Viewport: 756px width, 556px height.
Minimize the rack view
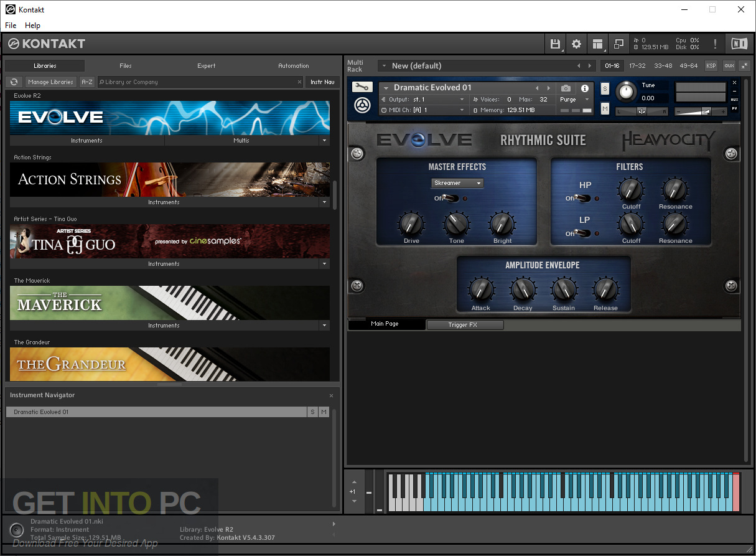(x=744, y=65)
